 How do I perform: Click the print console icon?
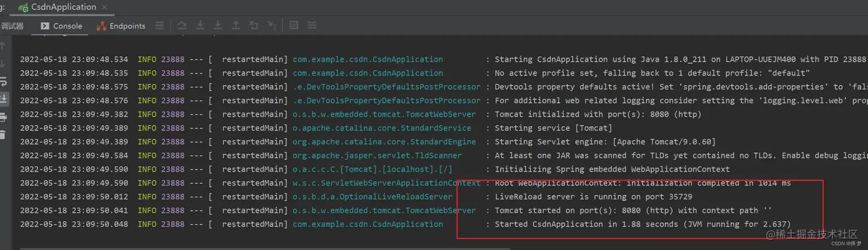click(3, 117)
